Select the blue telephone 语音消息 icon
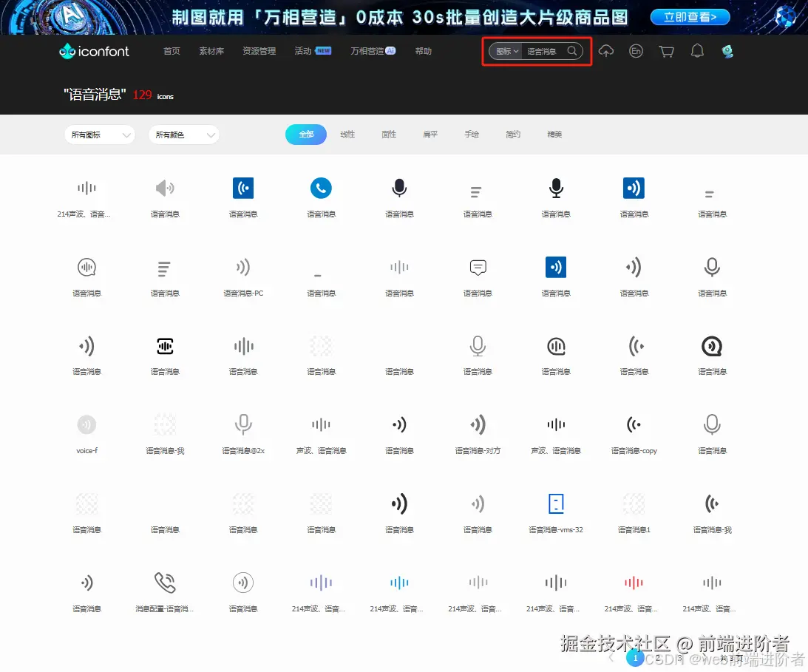Viewport: 808px width, 672px height. (x=321, y=188)
